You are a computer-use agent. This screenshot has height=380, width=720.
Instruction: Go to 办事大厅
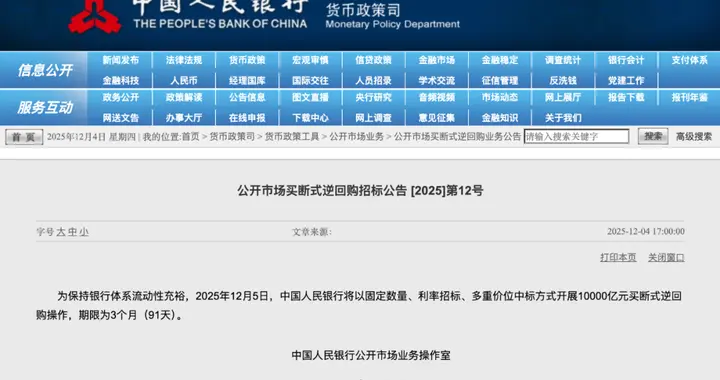click(x=184, y=117)
